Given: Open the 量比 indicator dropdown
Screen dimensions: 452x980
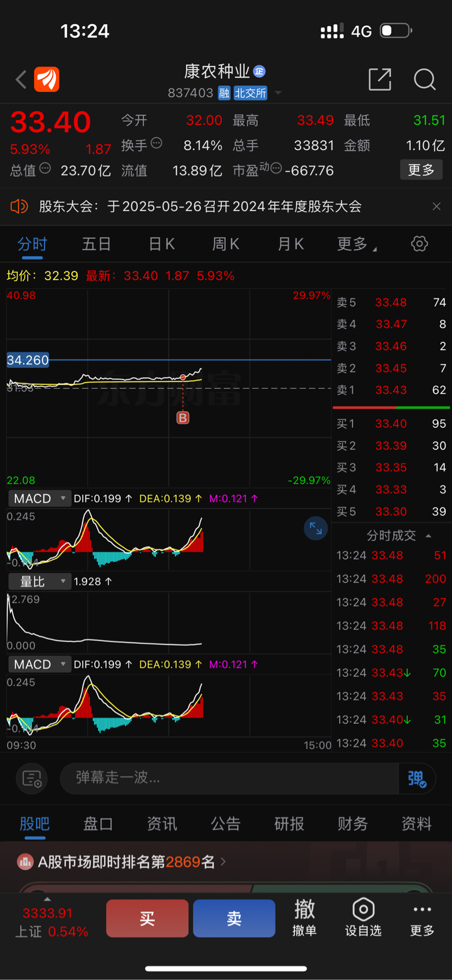Looking at the screenshot, I should pos(39,582).
